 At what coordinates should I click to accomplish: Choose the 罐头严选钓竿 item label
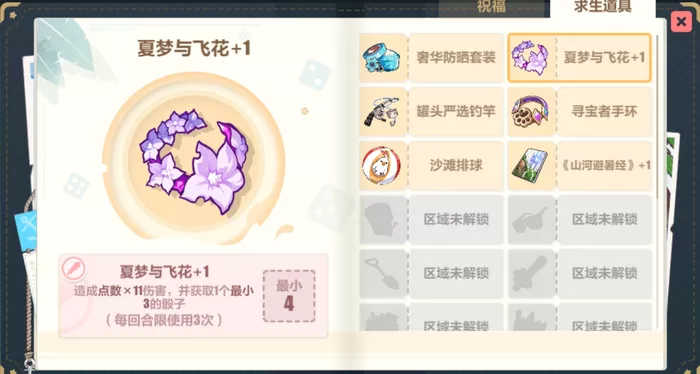(x=456, y=112)
